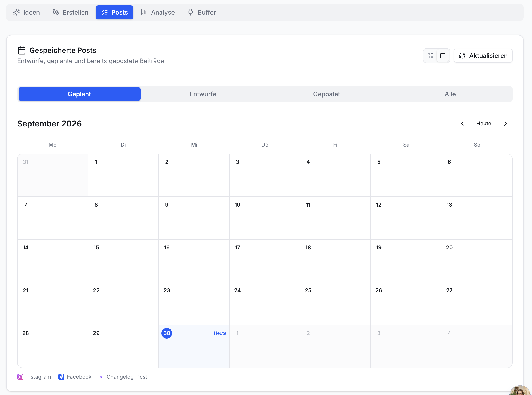Image resolution: width=532 pixels, height=395 pixels.
Task: Show Gepostet posts
Action: click(x=327, y=94)
